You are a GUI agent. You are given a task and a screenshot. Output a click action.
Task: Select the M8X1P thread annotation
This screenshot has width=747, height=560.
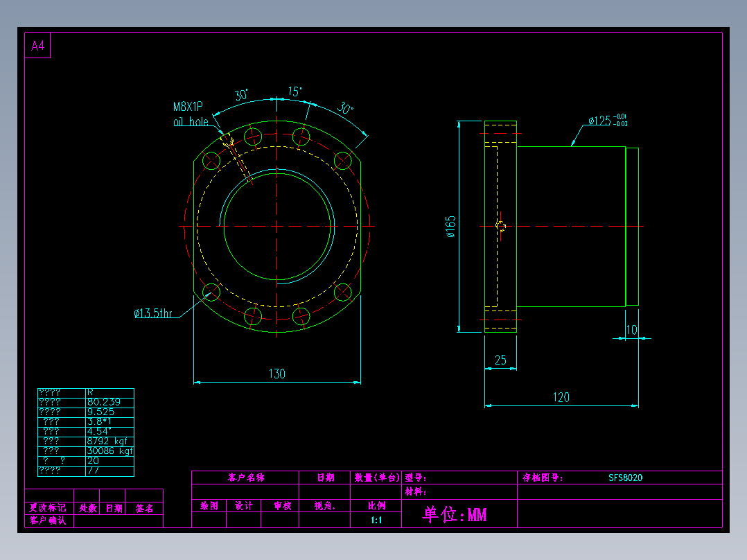click(x=188, y=107)
